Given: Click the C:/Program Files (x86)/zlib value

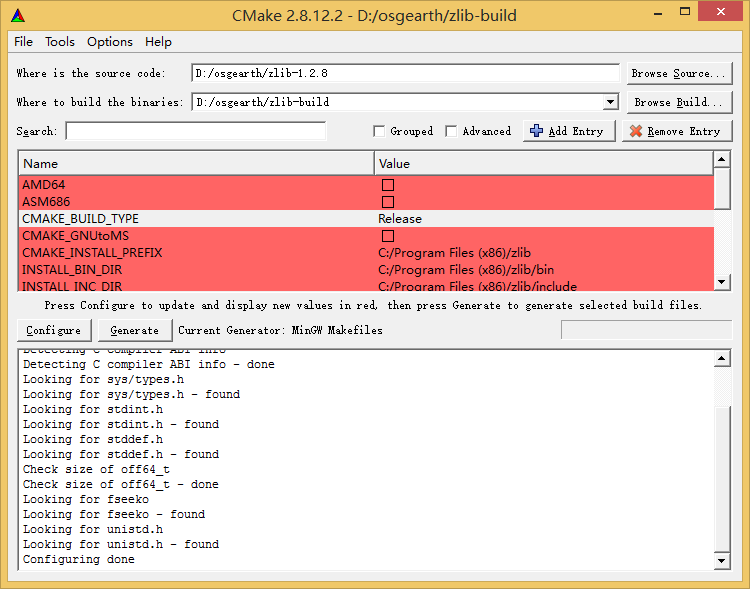Looking at the screenshot, I should (454, 253).
